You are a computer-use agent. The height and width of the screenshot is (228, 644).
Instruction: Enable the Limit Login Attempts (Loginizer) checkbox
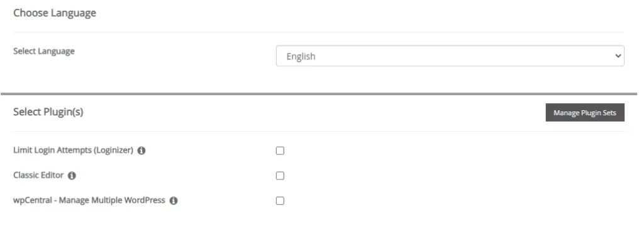pyautogui.click(x=280, y=151)
